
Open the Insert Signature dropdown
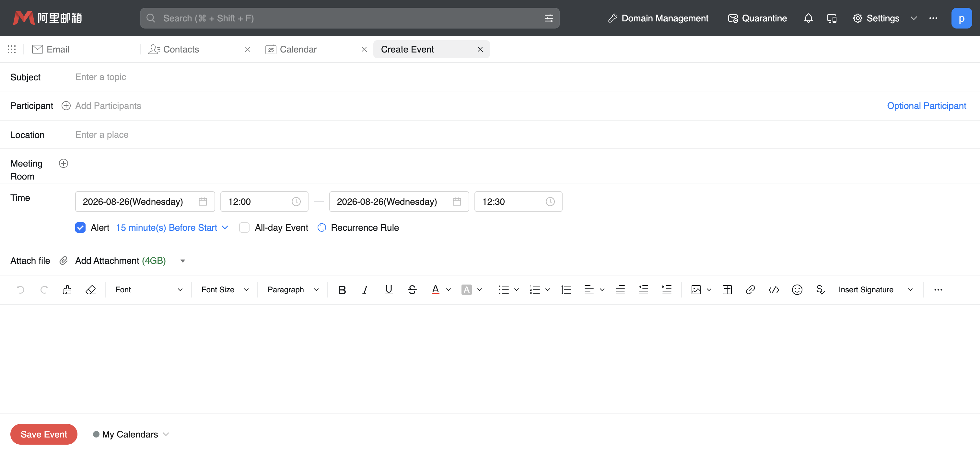pos(875,290)
